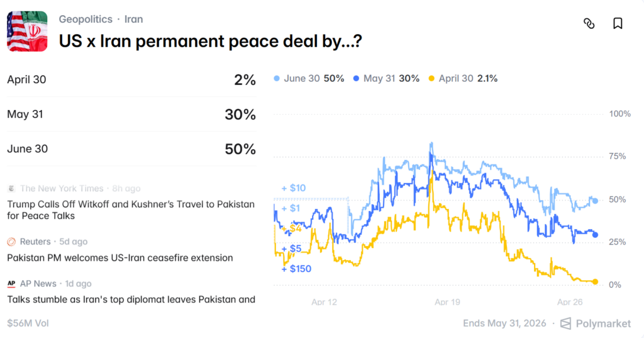Toggle the June 30 legend series

coord(309,79)
